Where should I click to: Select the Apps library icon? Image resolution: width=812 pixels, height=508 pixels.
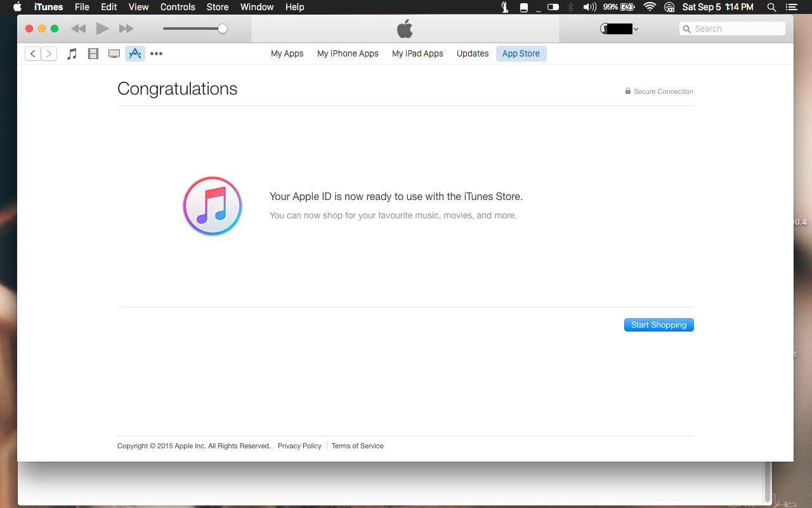click(x=135, y=54)
